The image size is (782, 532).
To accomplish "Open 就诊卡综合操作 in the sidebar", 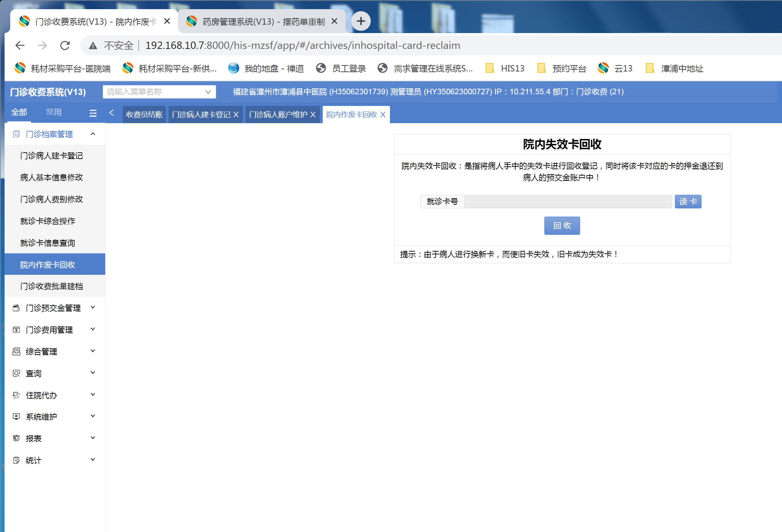I will click(x=48, y=221).
